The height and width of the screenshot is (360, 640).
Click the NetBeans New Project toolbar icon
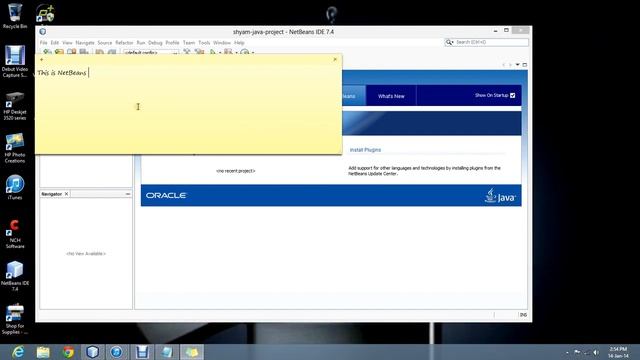coord(59,52)
